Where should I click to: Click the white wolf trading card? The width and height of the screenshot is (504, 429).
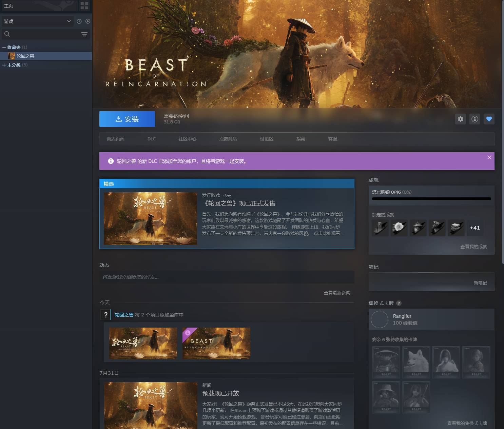(416, 362)
